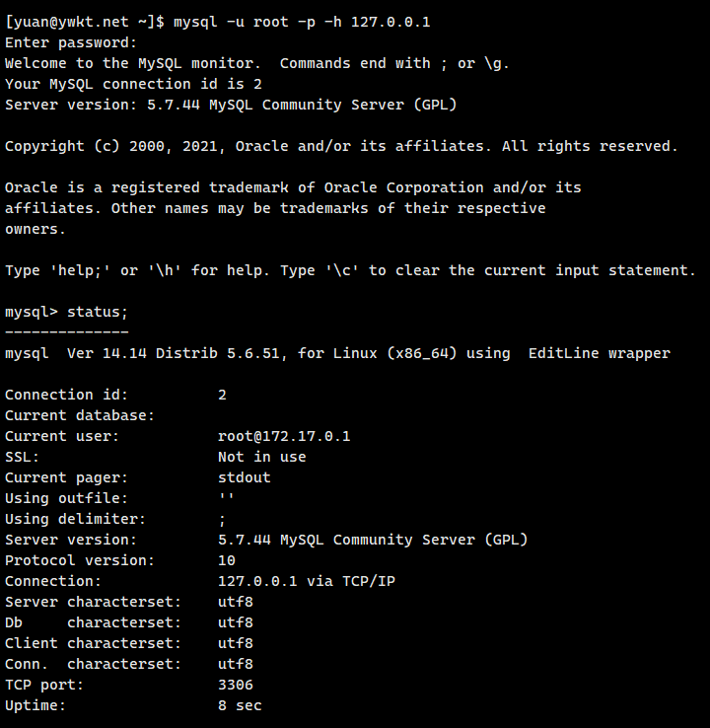
Task: Click the 'Using delimiter:' label
Action: 75,519
